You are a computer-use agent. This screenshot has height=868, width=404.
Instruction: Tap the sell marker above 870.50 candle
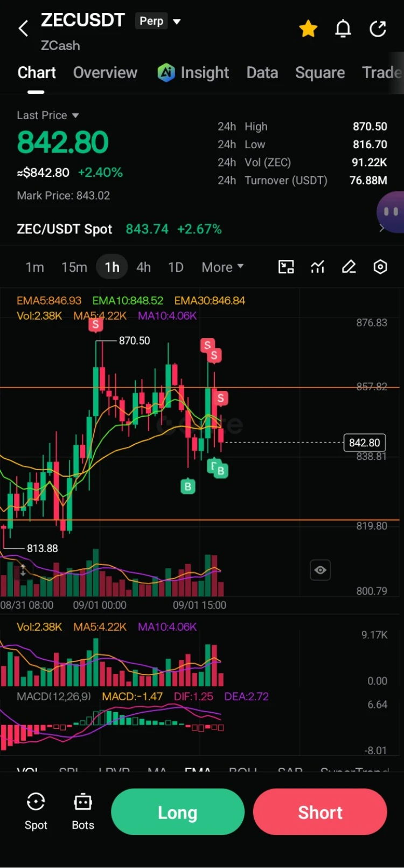[x=96, y=324]
